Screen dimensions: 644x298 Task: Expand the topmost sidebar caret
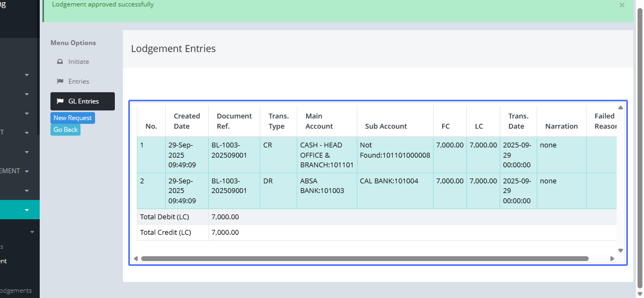(x=27, y=75)
